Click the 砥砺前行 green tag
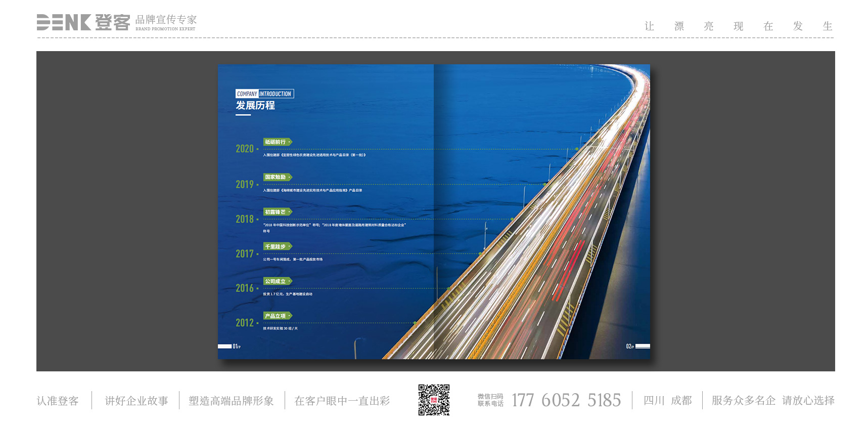The width and height of the screenshot is (868, 425). pyautogui.click(x=277, y=142)
